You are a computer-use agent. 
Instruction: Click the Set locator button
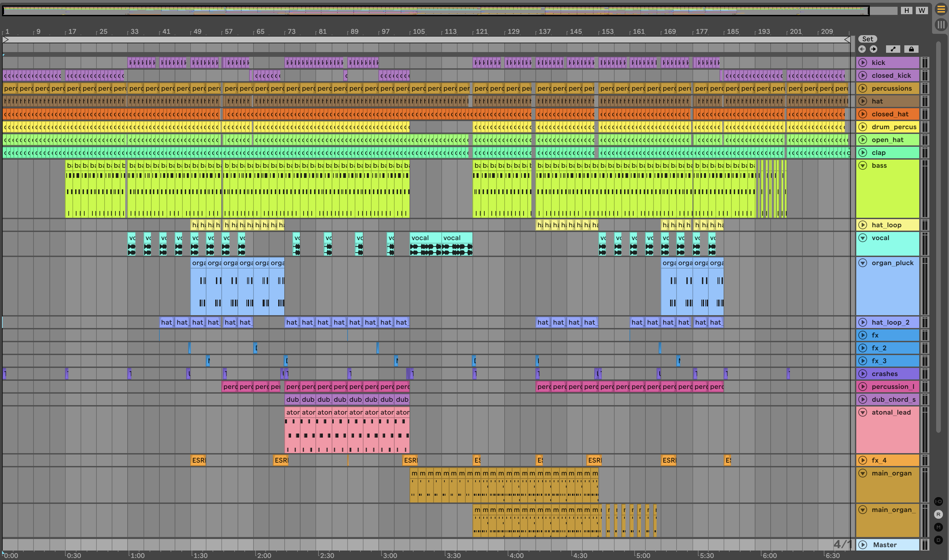[867, 39]
